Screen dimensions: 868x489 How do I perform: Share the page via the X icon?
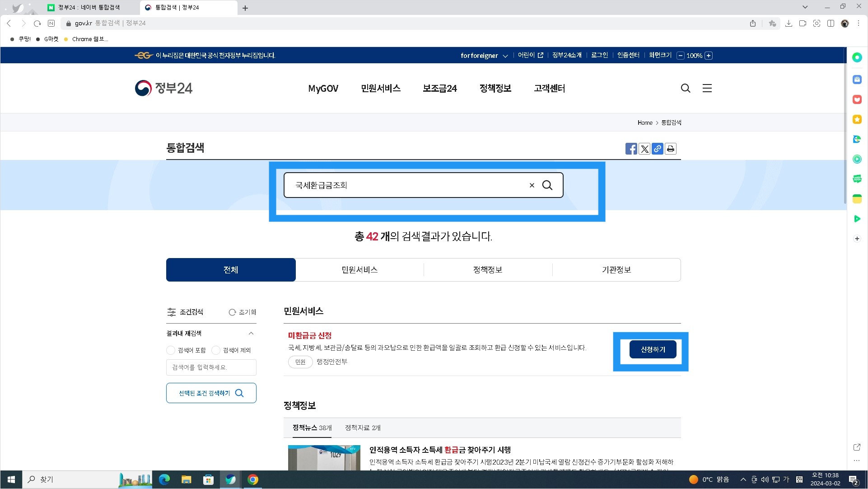[644, 148]
